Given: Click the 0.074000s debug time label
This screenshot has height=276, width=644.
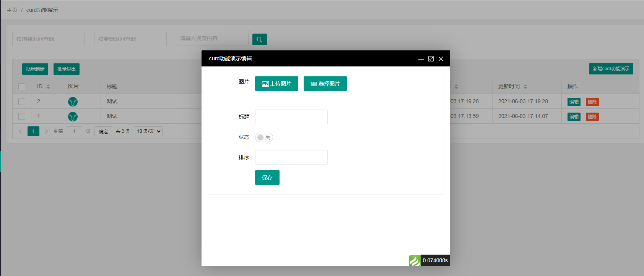Looking at the screenshot, I should 435,260.
